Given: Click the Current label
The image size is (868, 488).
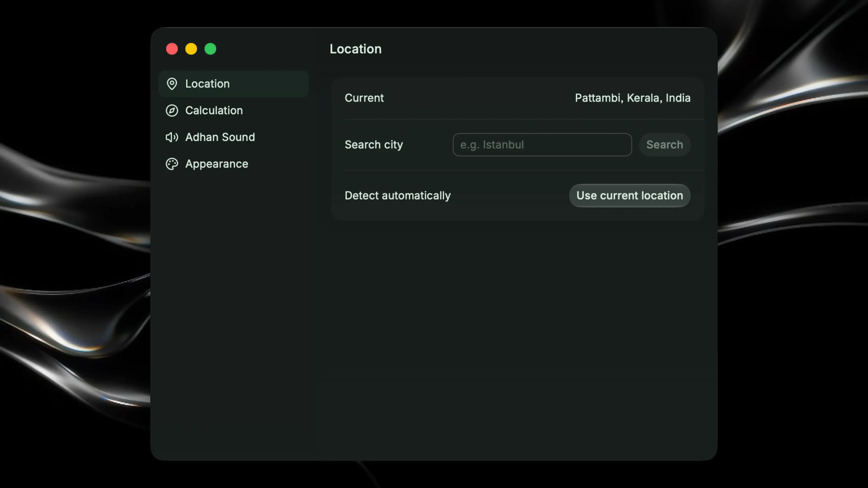Looking at the screenshot, I should [x=364, y=98].
